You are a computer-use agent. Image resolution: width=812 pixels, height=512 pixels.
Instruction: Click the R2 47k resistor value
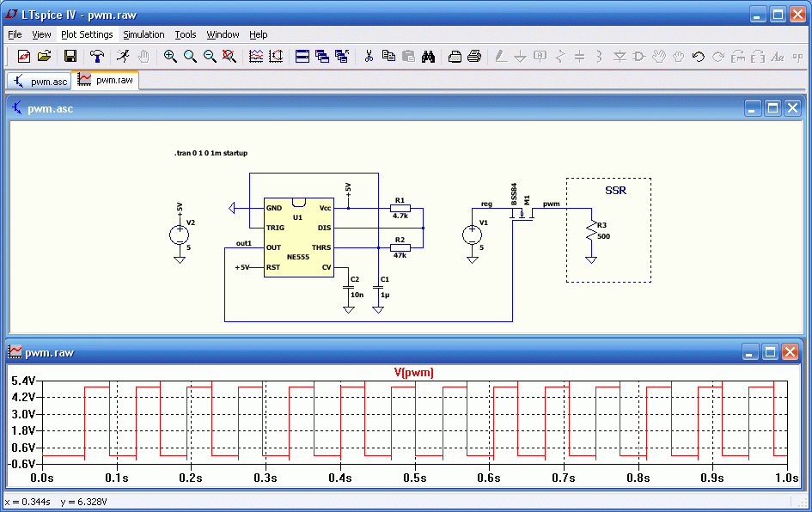400,255
